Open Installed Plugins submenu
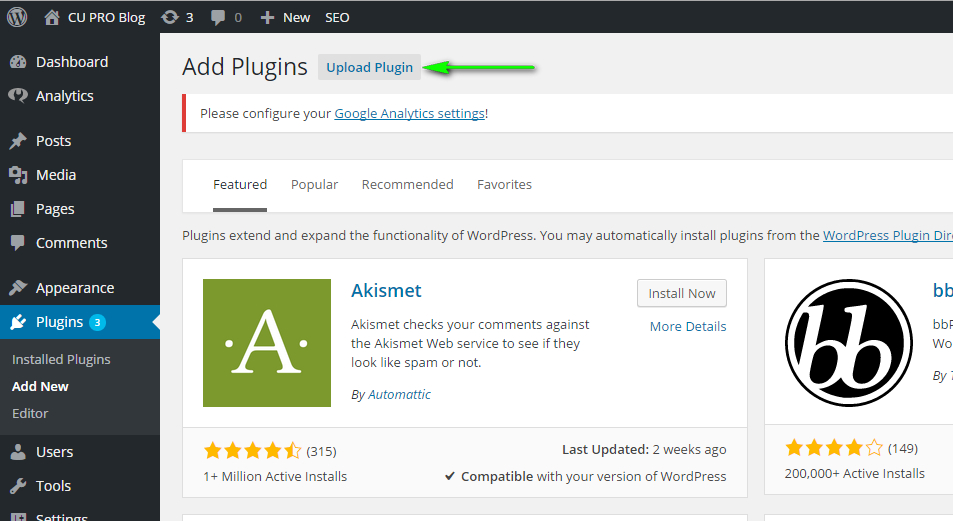 coord(61,359)
